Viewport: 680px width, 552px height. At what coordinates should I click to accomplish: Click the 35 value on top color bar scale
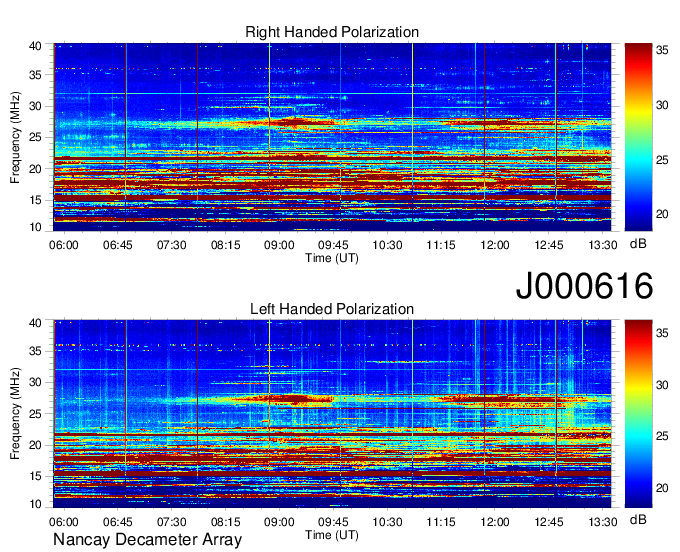[662, 50]
